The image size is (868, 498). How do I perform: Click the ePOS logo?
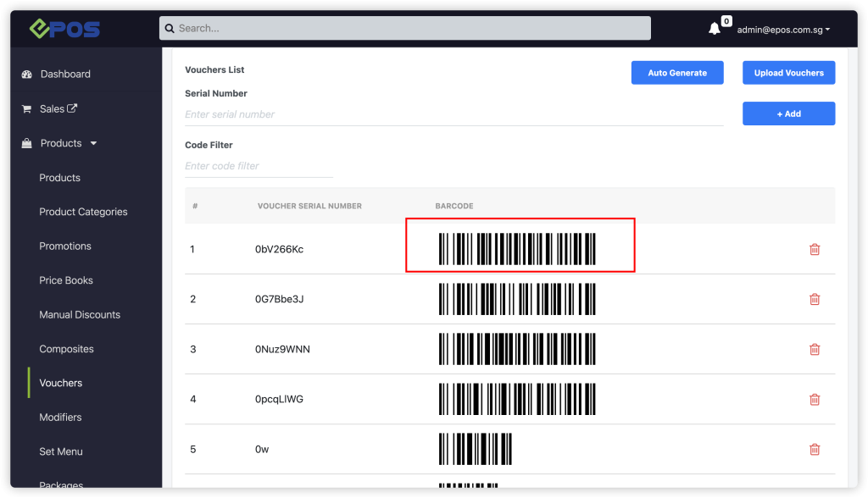pos(64,29)
